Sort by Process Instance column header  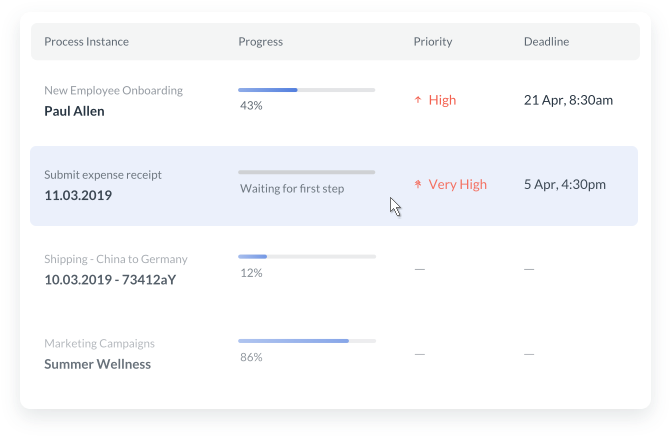86,42
